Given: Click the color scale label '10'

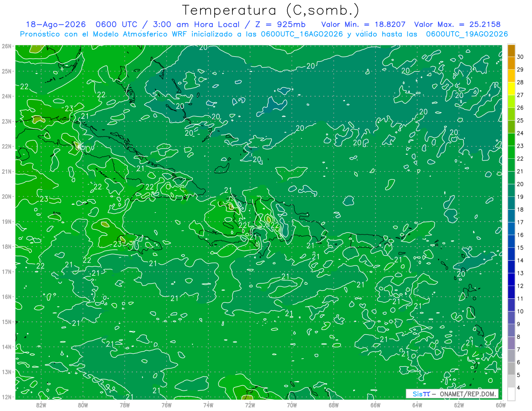Looking at the screenshot, I should 520,311.
